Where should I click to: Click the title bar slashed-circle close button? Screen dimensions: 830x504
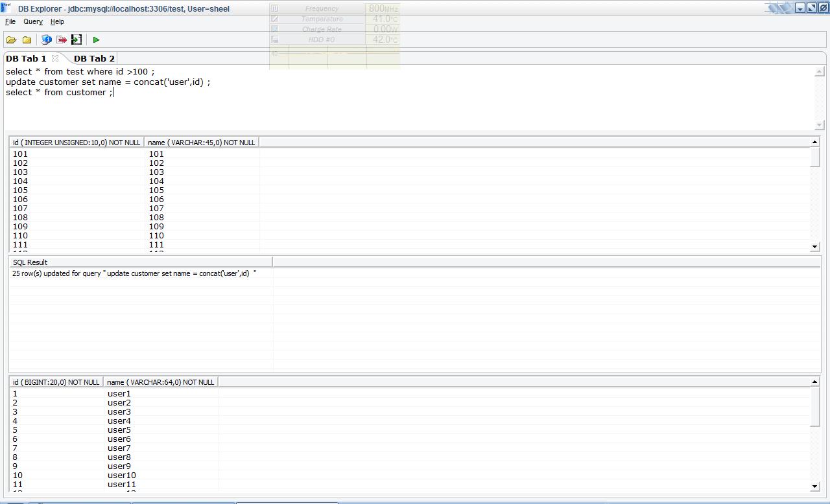click(822, 8)
